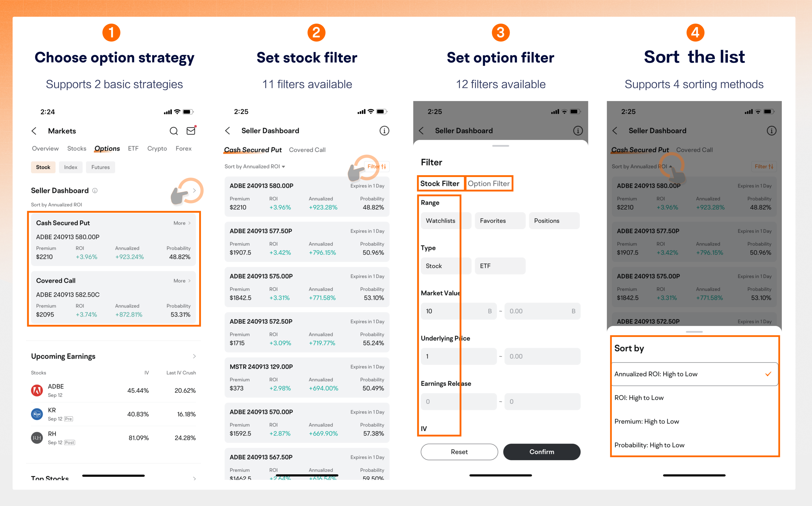
Task: Tap the notification/mail icon in Markets
Action: [x=191, y=131]
